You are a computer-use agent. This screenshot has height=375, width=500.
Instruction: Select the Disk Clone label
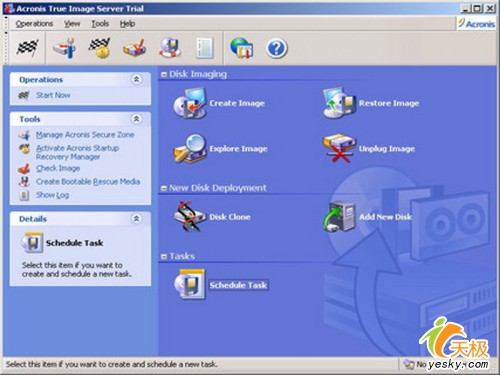(230, 217)
